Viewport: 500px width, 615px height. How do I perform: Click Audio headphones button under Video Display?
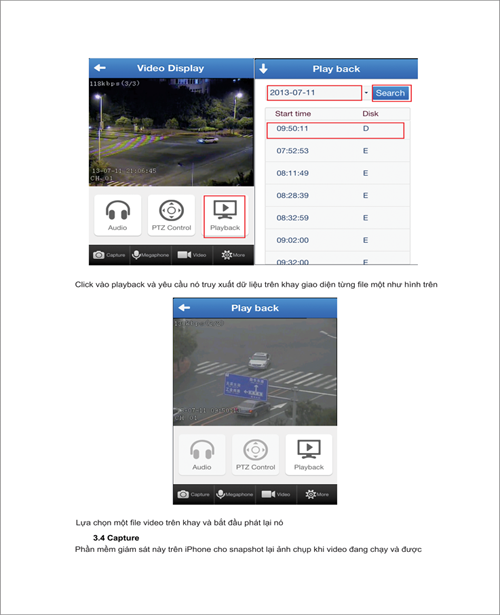(x=118, y=215)
